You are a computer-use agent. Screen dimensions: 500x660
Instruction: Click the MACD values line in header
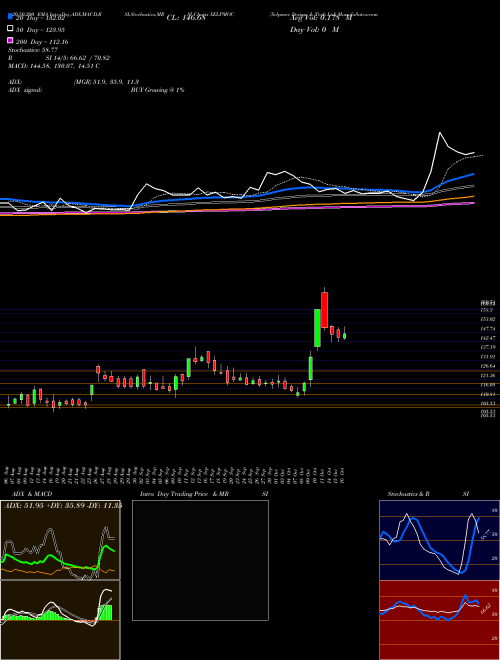tap(54, 66)
